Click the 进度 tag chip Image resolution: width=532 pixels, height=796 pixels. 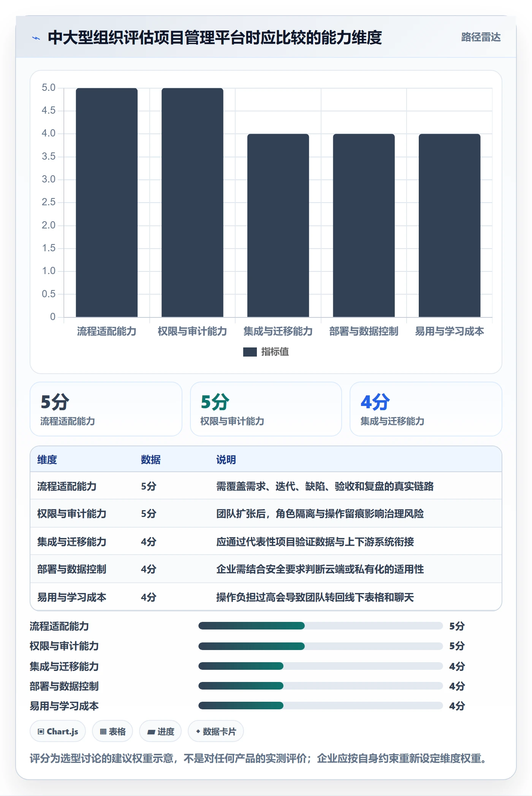pos(160,731)
